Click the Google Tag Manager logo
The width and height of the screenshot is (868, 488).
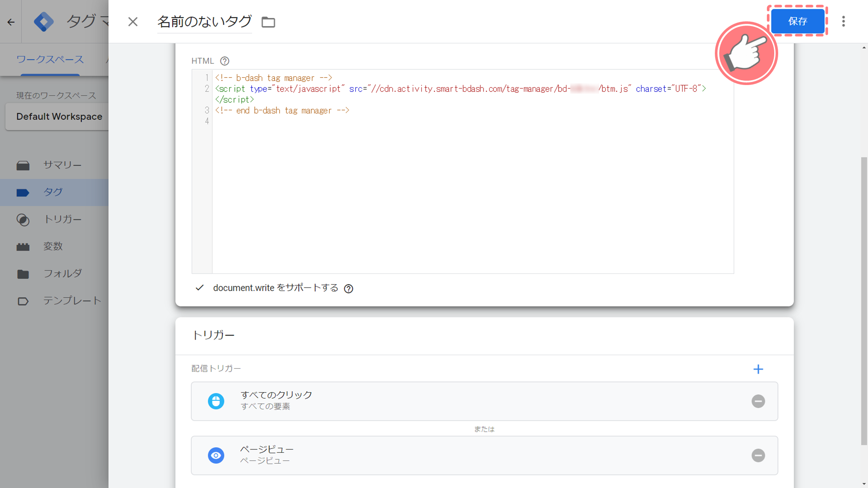point(44,22)
